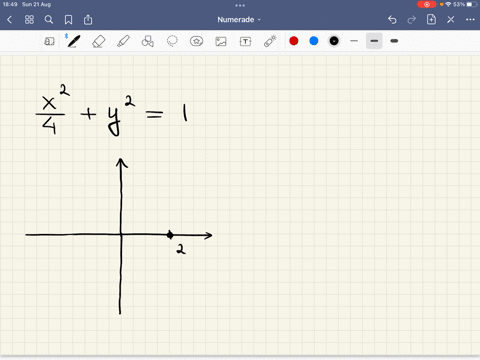Select the Eraser tool
480x360 pixels.
tap(98, 41)
